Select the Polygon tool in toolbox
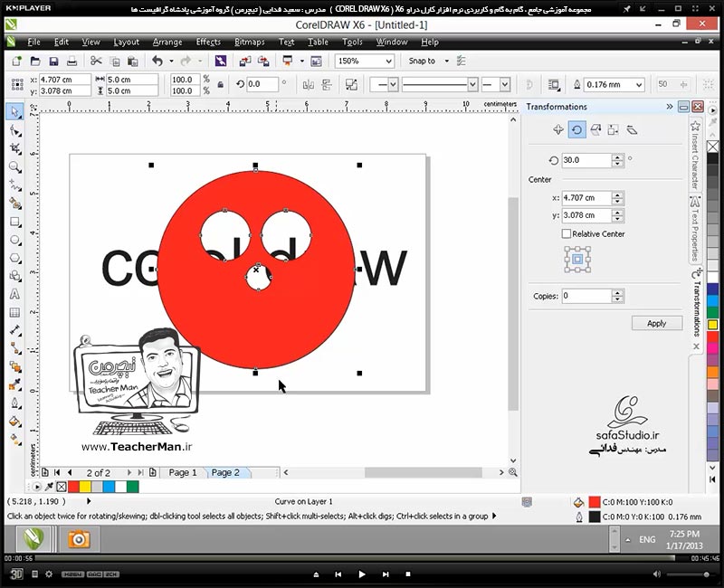 pos(14,258)
